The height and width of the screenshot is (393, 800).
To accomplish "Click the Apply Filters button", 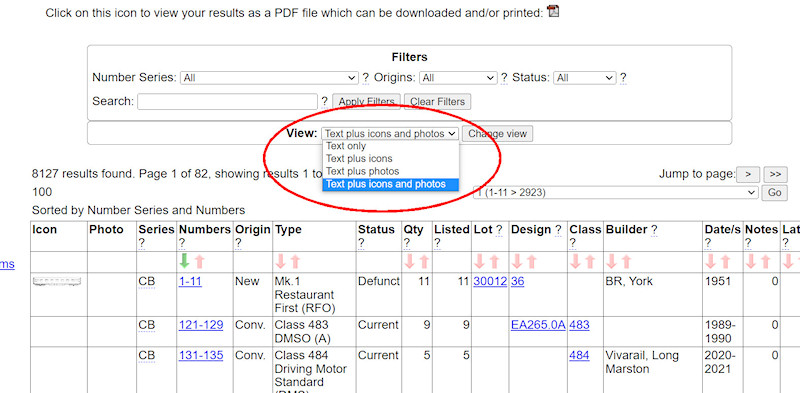I will [x=367, y=102].
